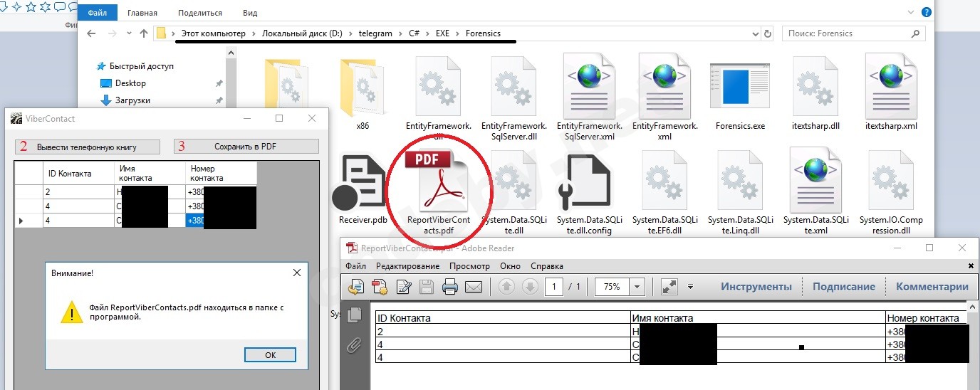This screenshot has width=980, height=390.
Task: Click Сохранить в PDF button
Action: 246,147
